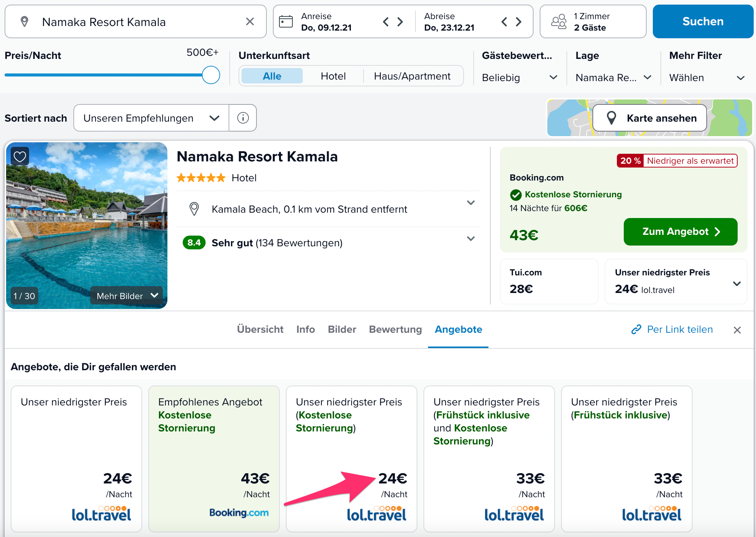
Task: Select the Tui.com 28€ offer
Action: point(549,281)
